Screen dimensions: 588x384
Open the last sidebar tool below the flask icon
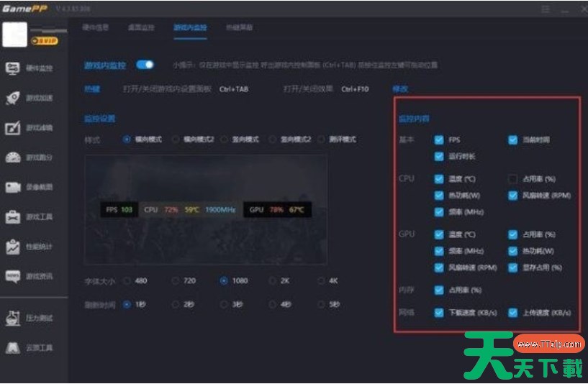(12, 347)
